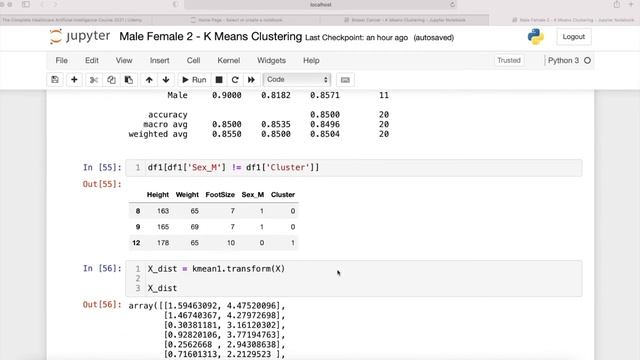Insert cell below with plus icon
The width and height of the screenshot is (640, 360).
[x=74, y=80]
